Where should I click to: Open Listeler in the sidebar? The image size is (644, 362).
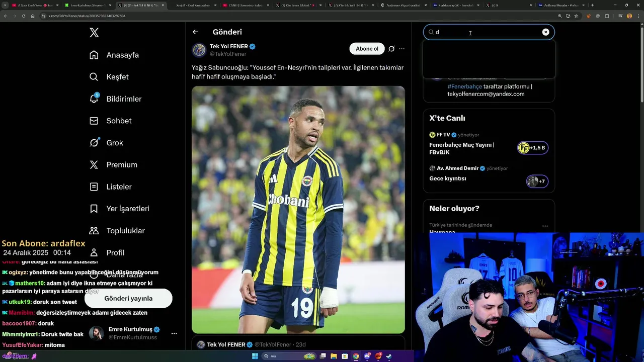pos(110,187)
